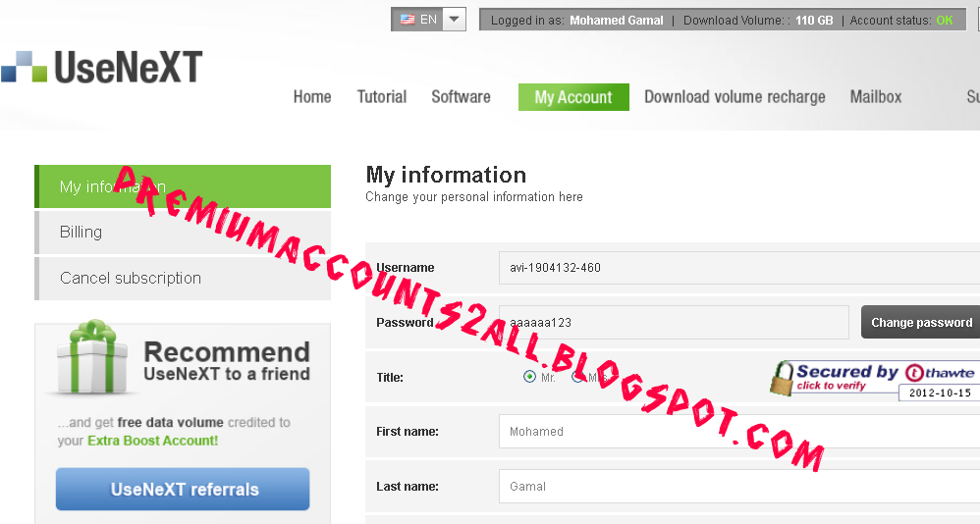Click the UseNeXT referrals button
The image size is (980, 524).
(x=183, y=489)
